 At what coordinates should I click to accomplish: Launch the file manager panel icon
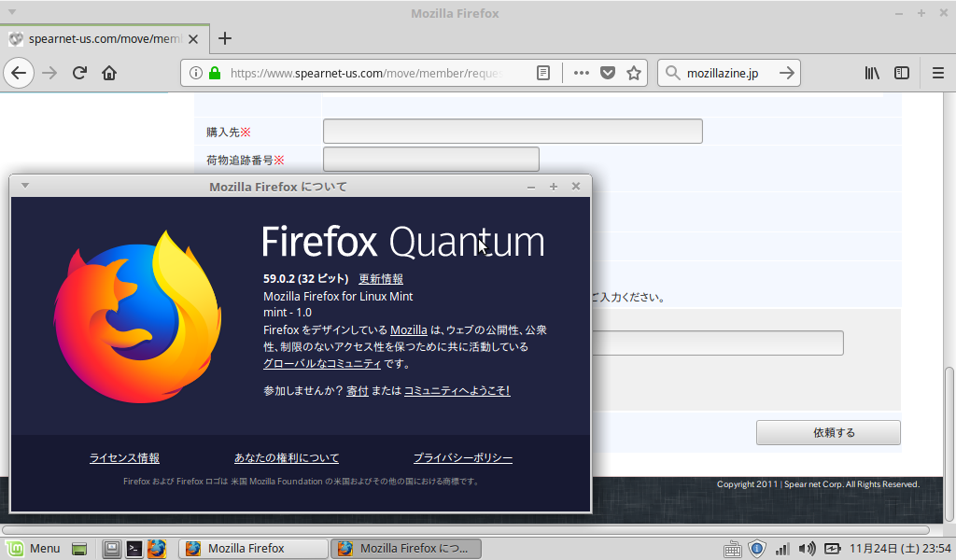(x=111, y=549)
